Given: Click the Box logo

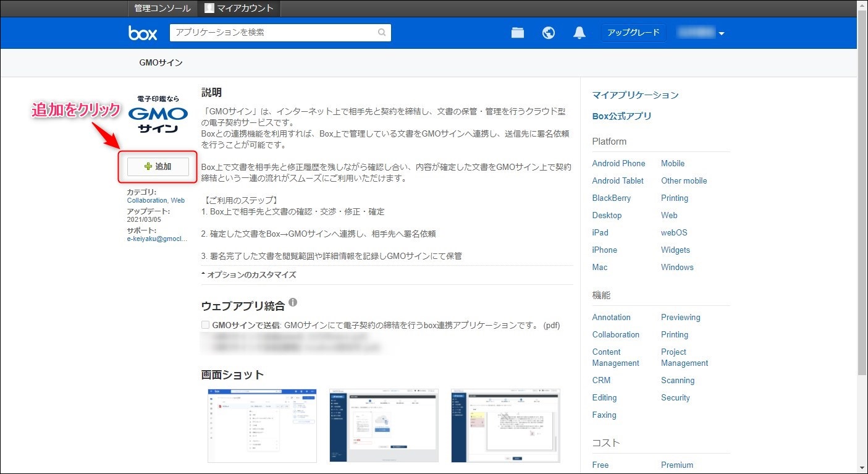Looking at the screenshot, I should (143, 33).
